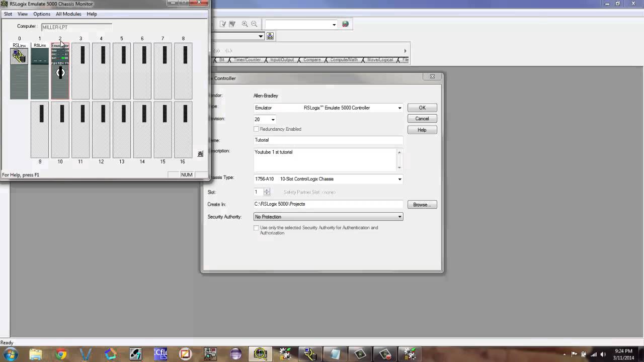Select the Emulator module in slot 2
Image resolution: width=644 pixels, height=362 pixels.
pyautogui.click(x=60, y=71)
